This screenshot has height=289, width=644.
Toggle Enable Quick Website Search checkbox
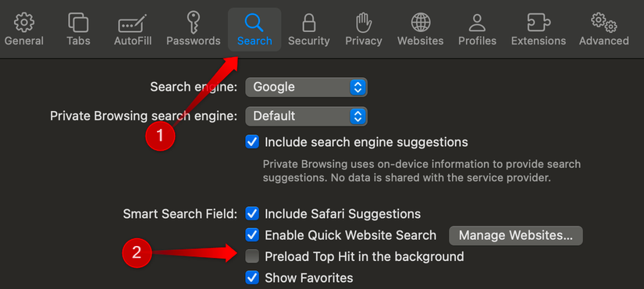(252, 235)
